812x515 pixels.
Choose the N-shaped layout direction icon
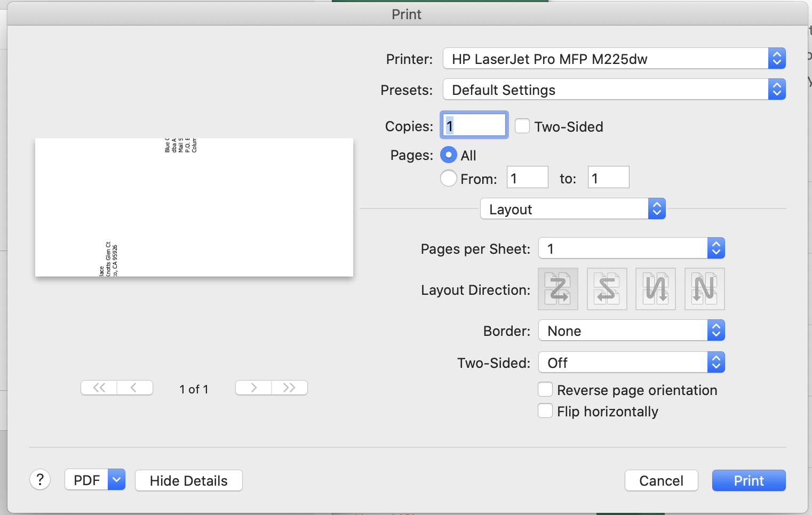(x=704, y=289)
